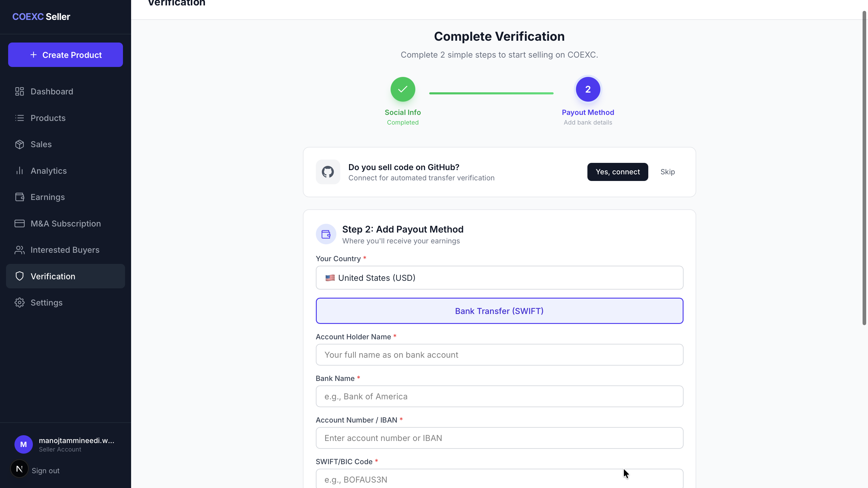Screen dimensions: 868x488
Task: Select the M&A Subscription card icon
Action: pos(19,223)
